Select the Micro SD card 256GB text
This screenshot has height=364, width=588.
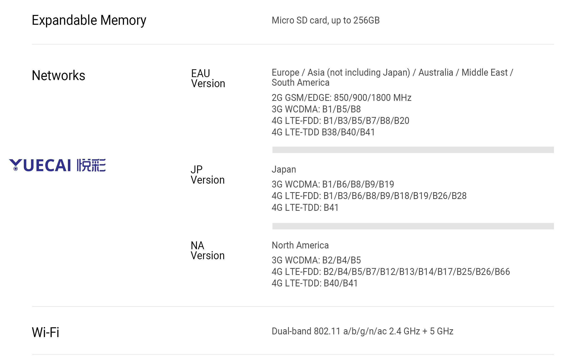(x=326, y=20)
